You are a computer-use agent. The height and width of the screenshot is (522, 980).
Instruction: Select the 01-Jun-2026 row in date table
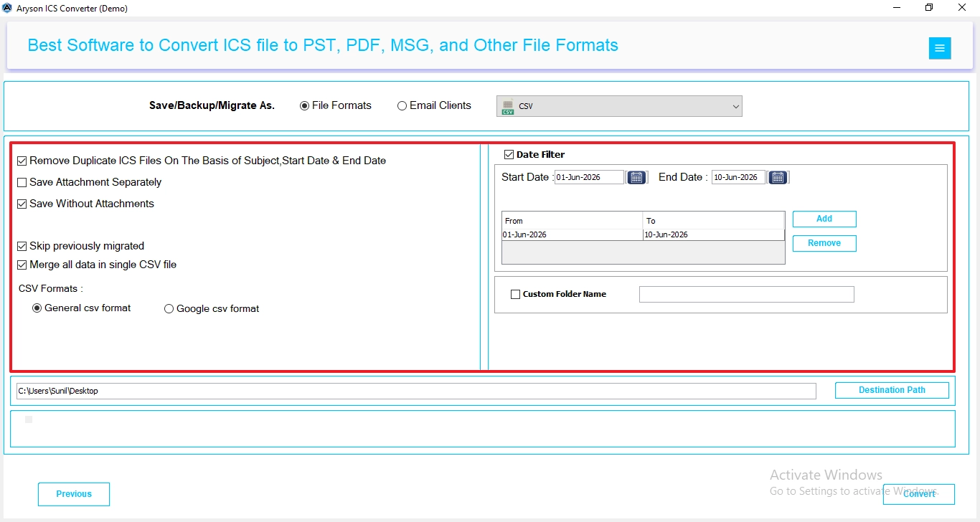643,234
